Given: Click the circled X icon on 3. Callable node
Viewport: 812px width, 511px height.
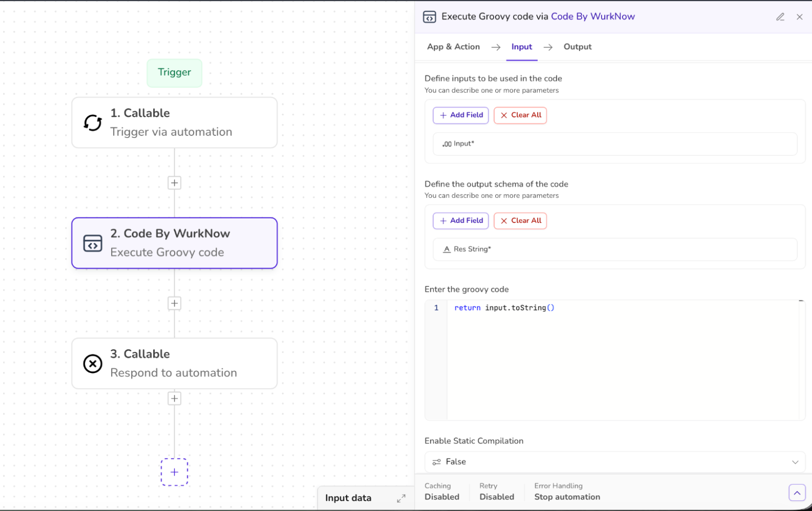Looking at the screenshot, I should pos(93,364).
